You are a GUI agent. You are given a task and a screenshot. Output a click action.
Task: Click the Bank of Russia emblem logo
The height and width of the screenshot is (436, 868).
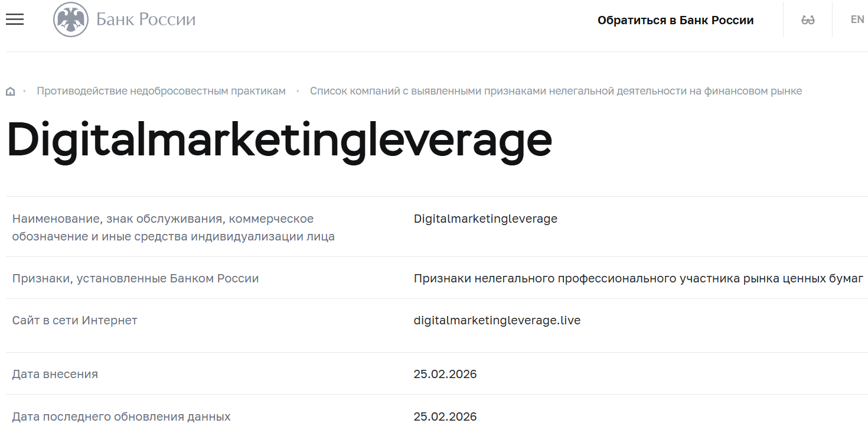coord(72,19)
